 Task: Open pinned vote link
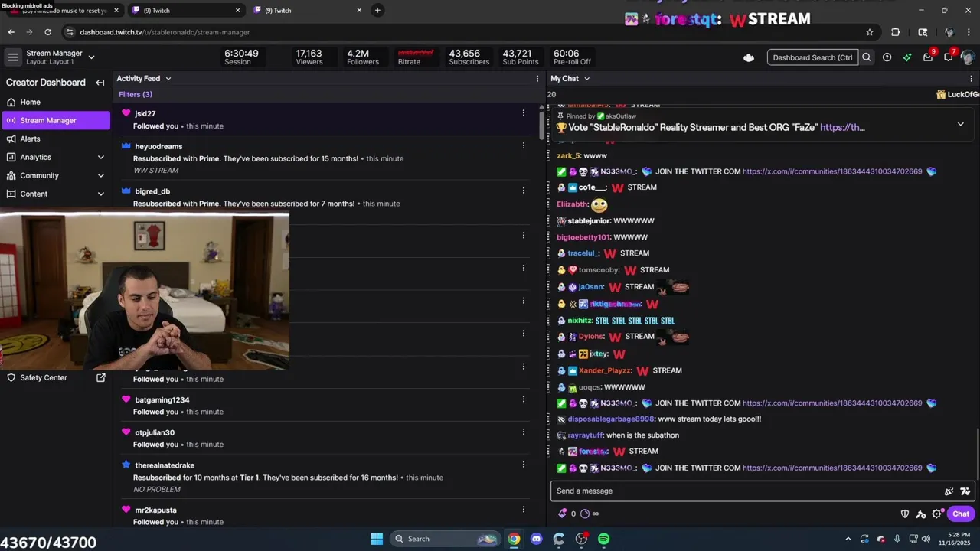click(842, 128)
